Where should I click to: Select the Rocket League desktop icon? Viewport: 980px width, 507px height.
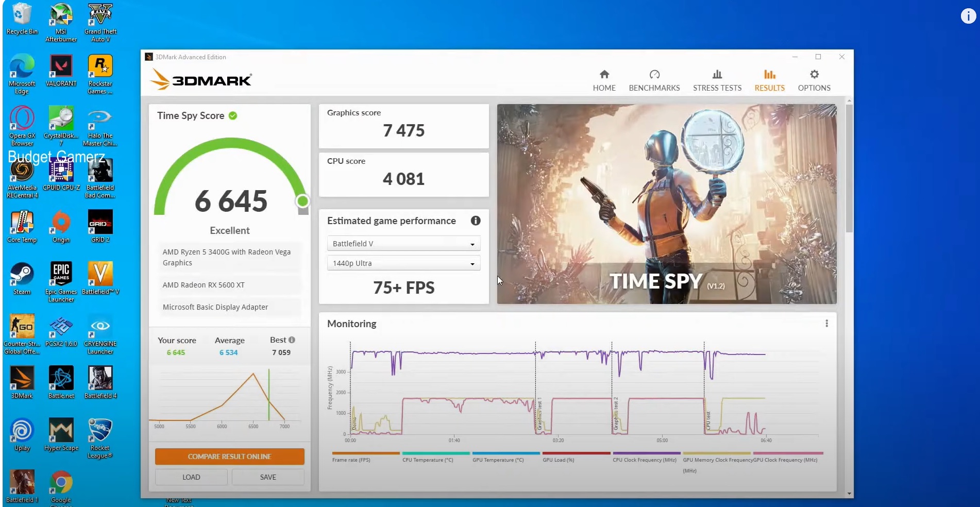pos(100,438)
